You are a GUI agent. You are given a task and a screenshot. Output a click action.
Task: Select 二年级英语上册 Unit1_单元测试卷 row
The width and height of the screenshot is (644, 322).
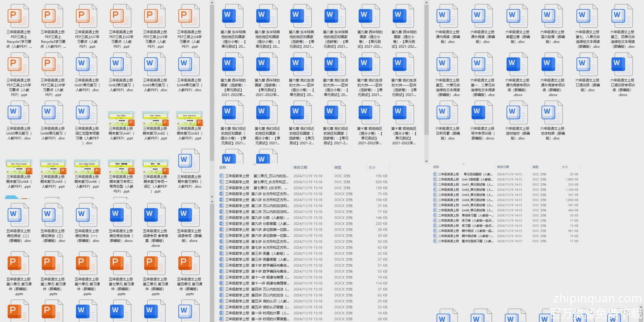click(x=464, y=185)
